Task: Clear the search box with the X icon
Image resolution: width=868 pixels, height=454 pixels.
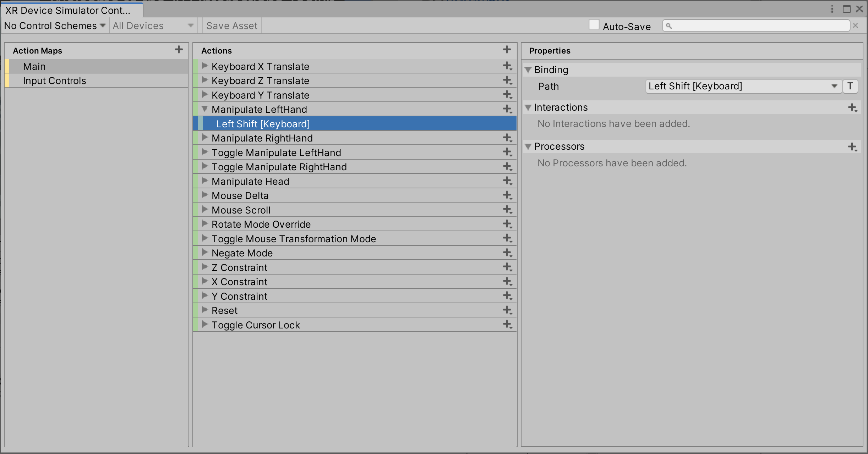Action: pos(856,25)
